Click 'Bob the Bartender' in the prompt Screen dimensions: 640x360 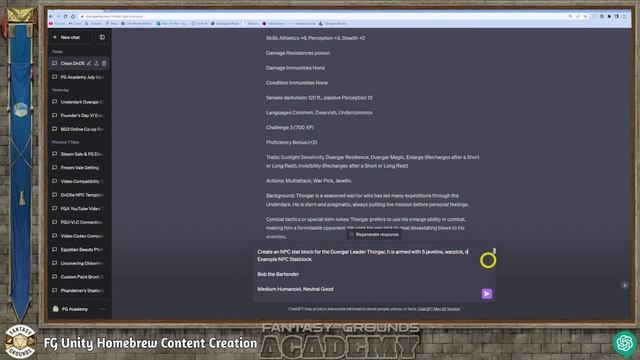tap(278, 274)
